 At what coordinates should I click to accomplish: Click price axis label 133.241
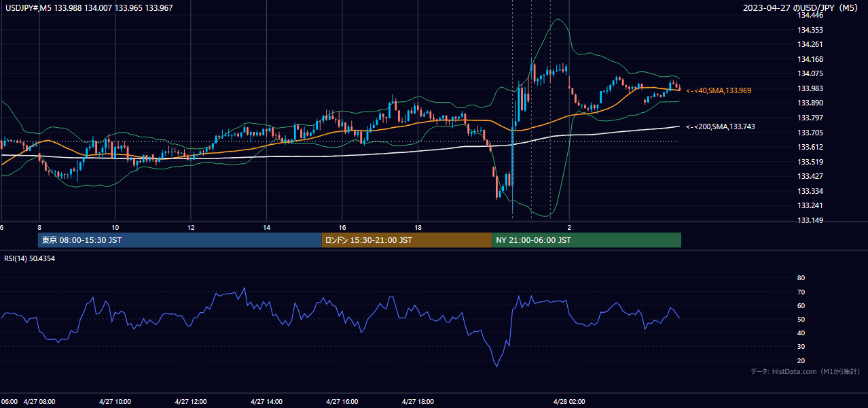point(811,205)
